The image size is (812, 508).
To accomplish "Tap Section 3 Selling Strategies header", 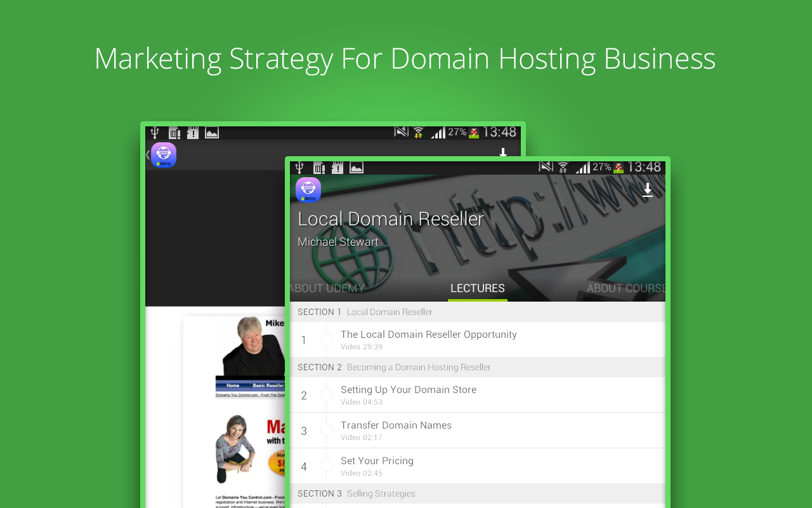I will (478, 493).
